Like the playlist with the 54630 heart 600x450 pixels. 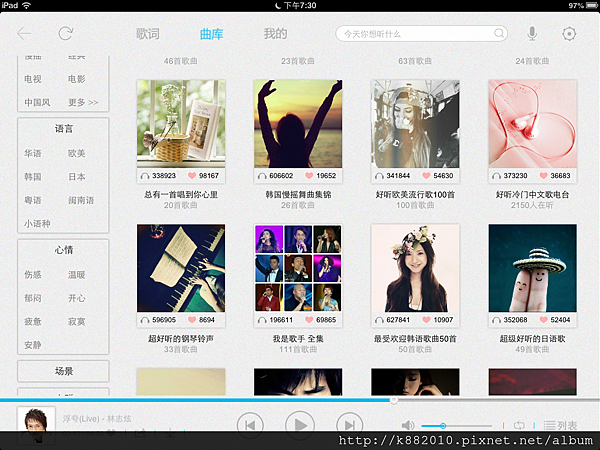(x=426, y=176)
